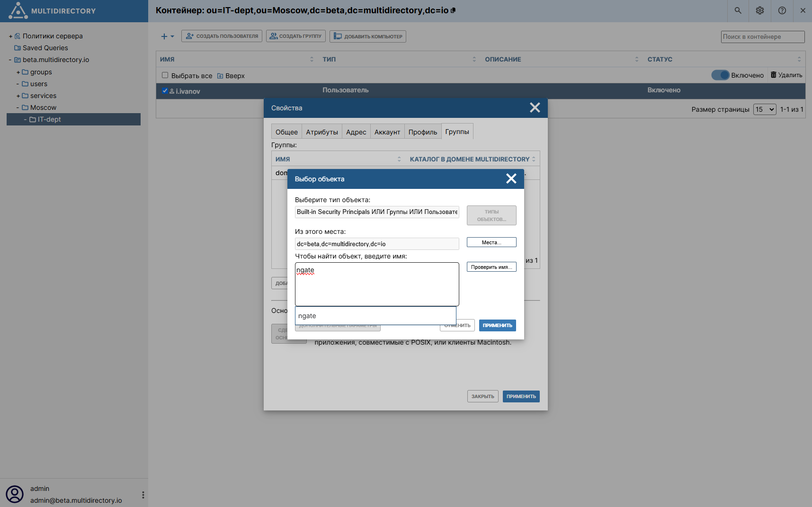Check the "Выбрать все" checkbox
The width and height of the screenshot is (812, 507).
click(x=165, y=75)
